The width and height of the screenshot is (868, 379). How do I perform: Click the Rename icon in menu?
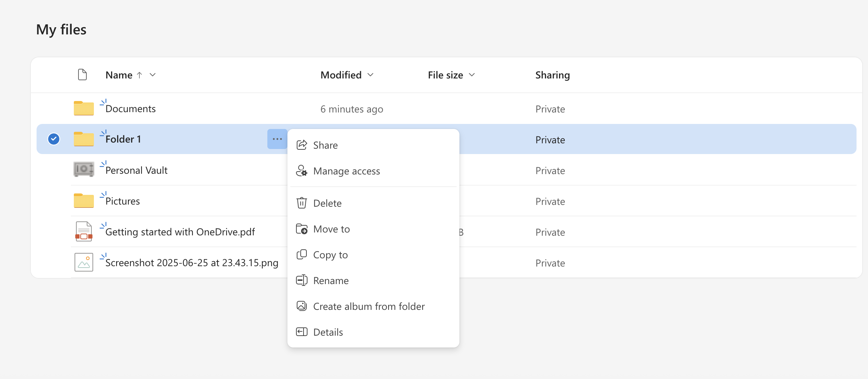(x=302, y=280)
